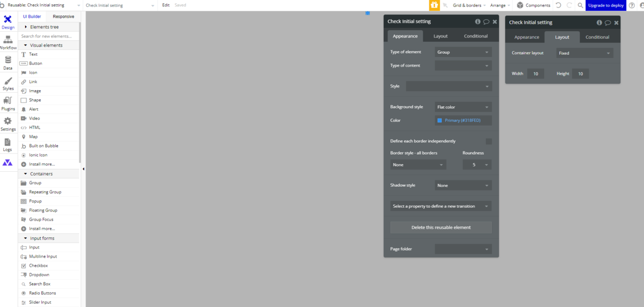Viewport: 644px width, 307px height.
Task: Click the undo arrow
Action: 559,5
